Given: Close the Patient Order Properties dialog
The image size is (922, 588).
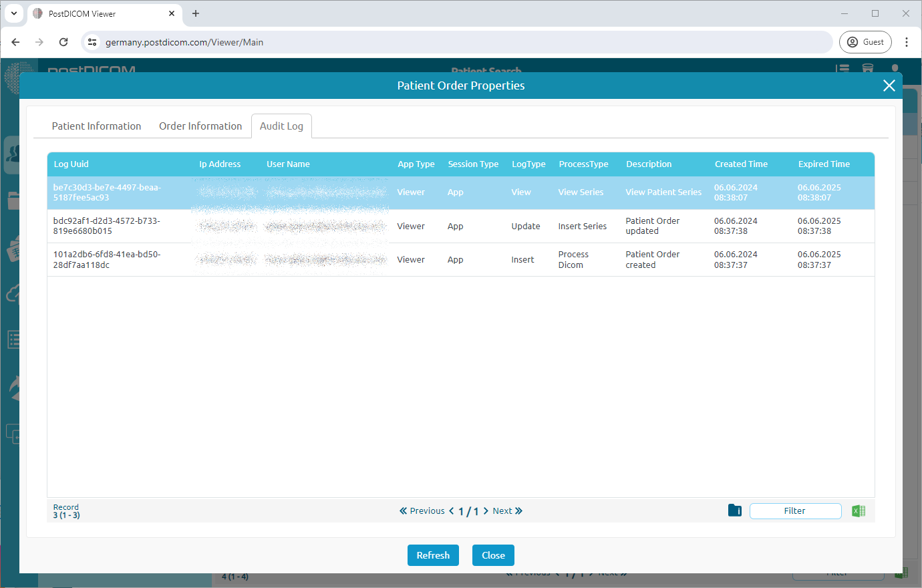Looking at the screenshot, I should pyautogui.click(x=889, y=86).
